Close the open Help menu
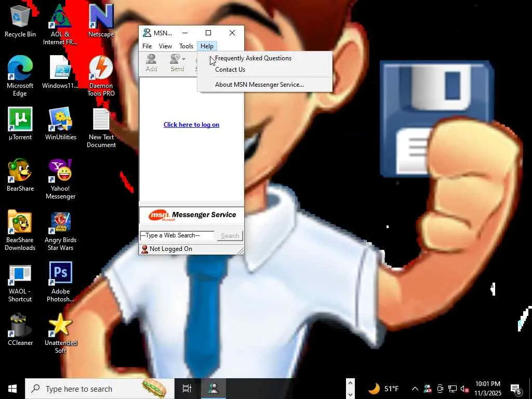Image resolution: width=532 pixels, height=399 pixels. click(207, 46)
